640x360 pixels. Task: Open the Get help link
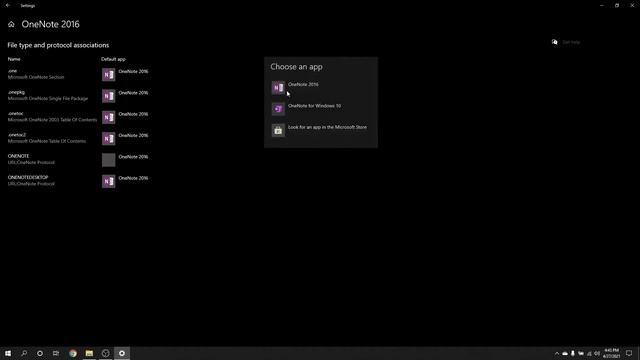[x=571, y=42]
